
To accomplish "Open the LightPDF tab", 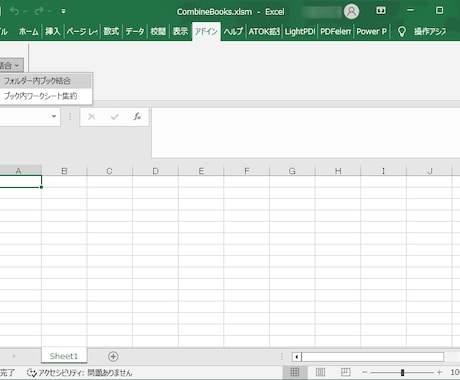I will pos(300,32).
